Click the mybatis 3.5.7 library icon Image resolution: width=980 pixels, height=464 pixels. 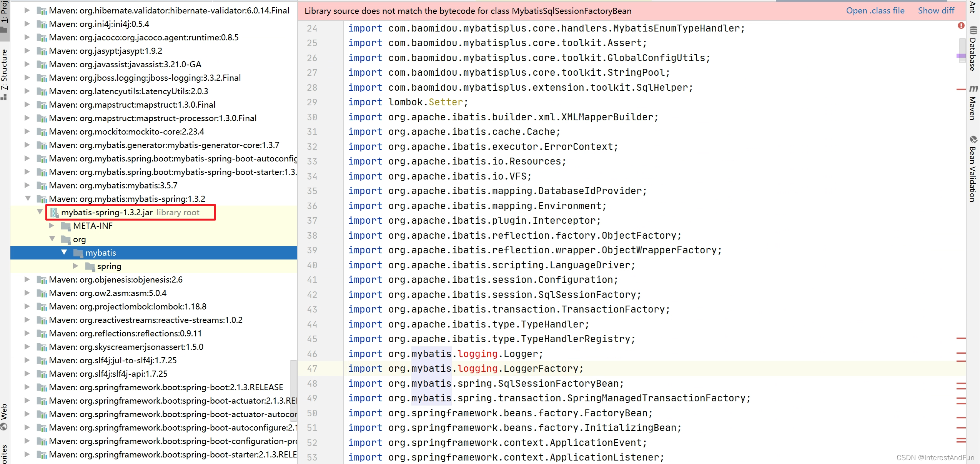[42, 186]
